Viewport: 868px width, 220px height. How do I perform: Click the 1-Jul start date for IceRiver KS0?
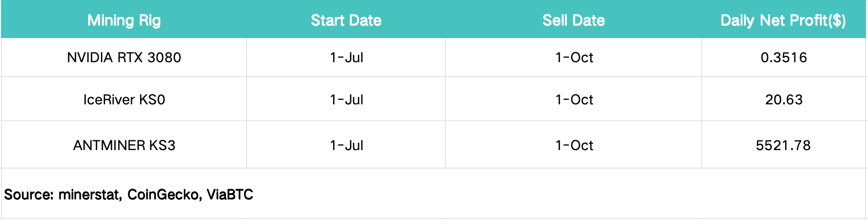[x=346, y=100]
